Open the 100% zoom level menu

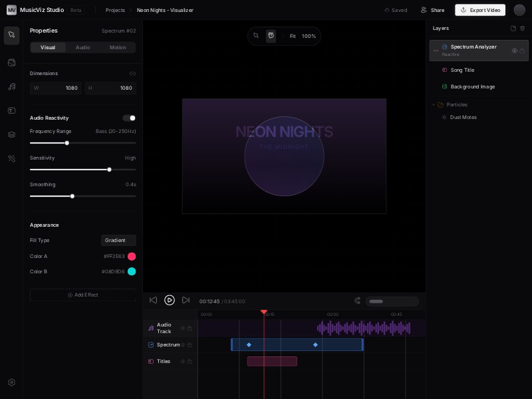(x=309, y=36)
